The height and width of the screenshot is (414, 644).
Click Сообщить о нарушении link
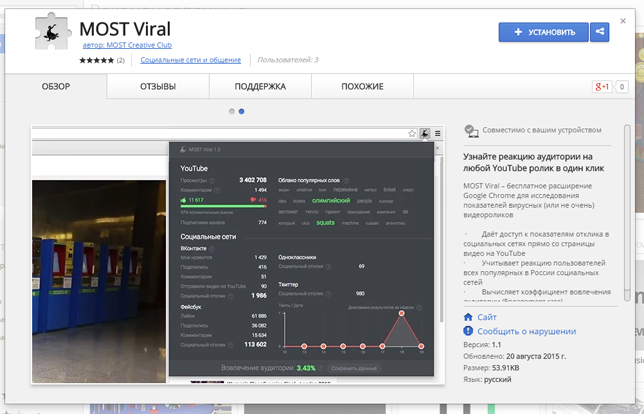[x=527, y=331]
